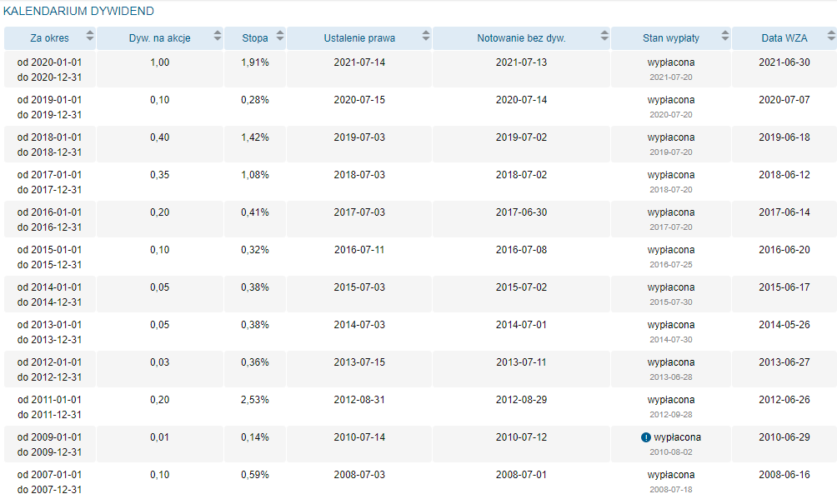The height and width of the screenshot is (504, 837).
Task: Select the period od 2020-01-01 cell
Action: pyautogui.click(x=50, y=70)
